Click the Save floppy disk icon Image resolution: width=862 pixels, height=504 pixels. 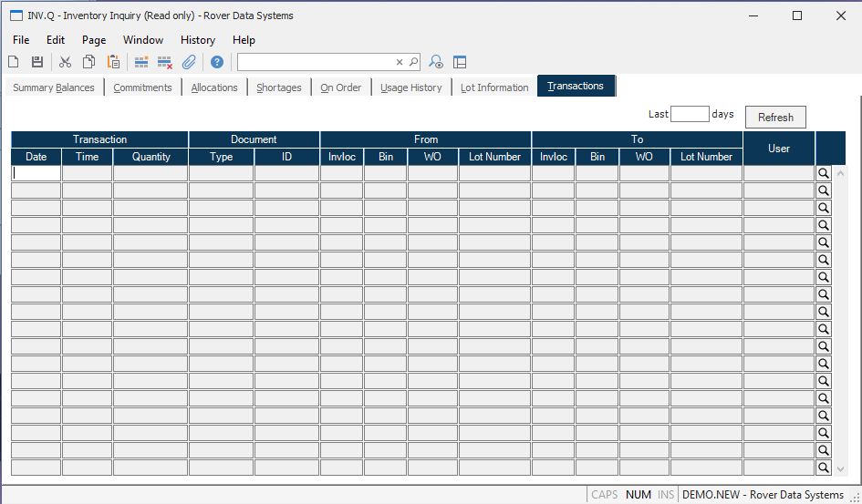tap(37, 62)
